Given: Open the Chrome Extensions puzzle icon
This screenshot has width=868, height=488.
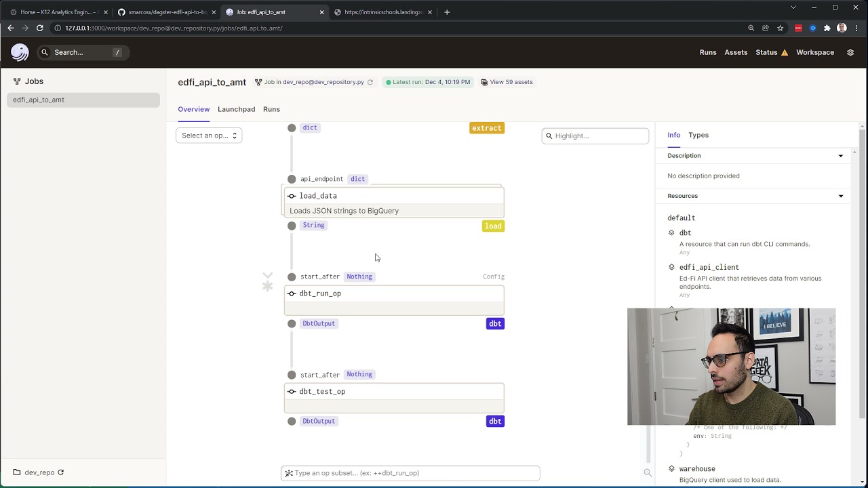Looking at the screenshot, I should (827, 28).
